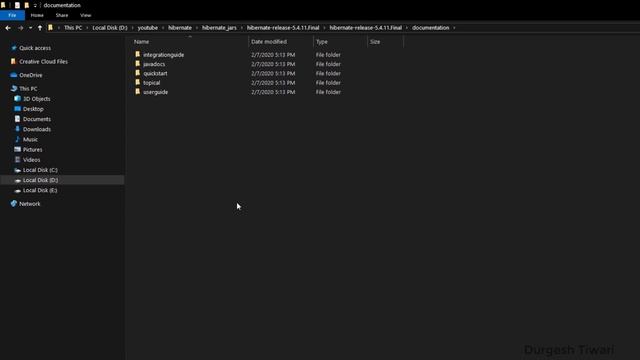Open Creative Cloud Files in sidebar

click(x=43, y=62)
